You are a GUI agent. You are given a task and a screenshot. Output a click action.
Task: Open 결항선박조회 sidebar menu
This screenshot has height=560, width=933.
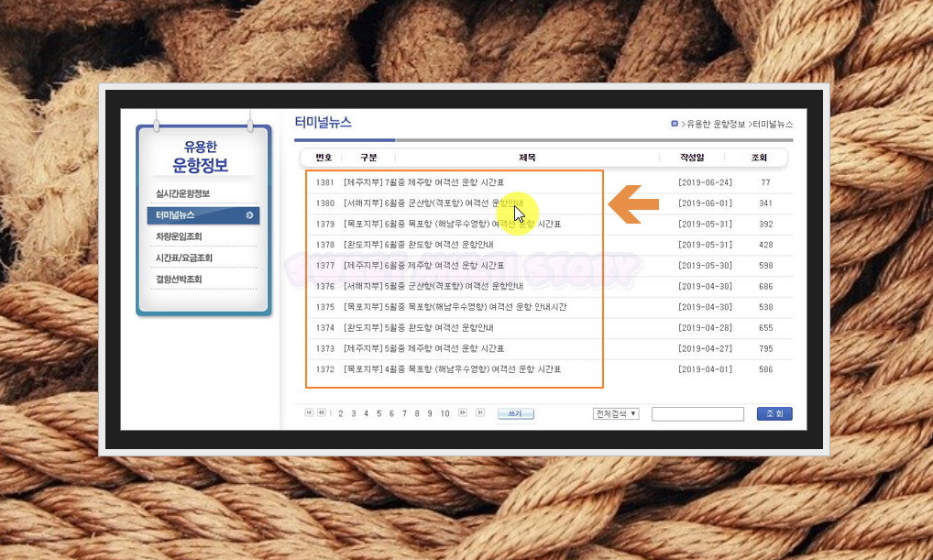[179, 280]
